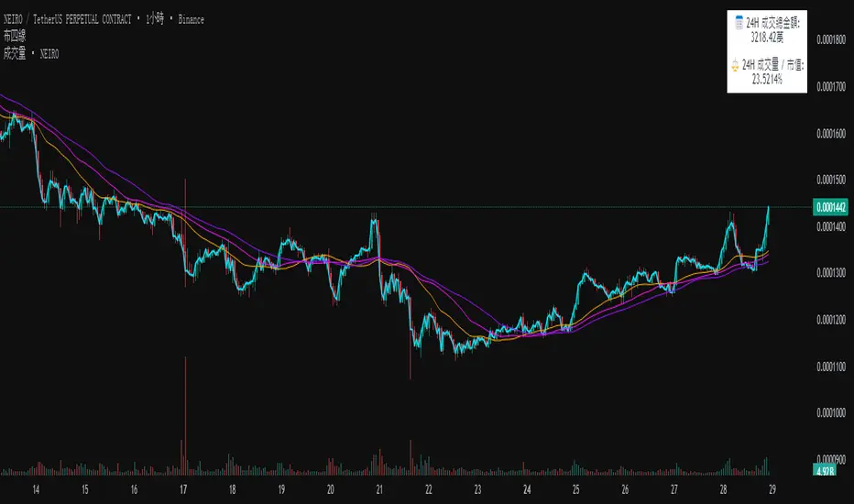Click the tallest red volume bar at date 17

pyautogui.click(x=185, y=416)
